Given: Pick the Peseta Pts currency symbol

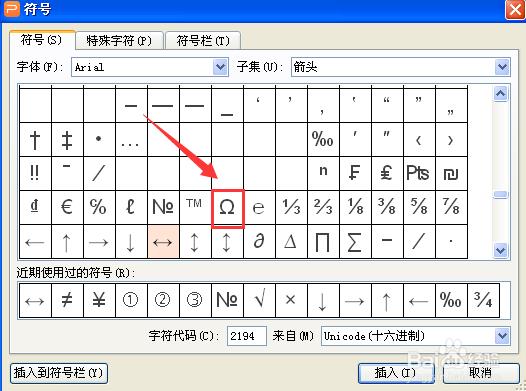Looking at the screenshot, I should point(419,174).
